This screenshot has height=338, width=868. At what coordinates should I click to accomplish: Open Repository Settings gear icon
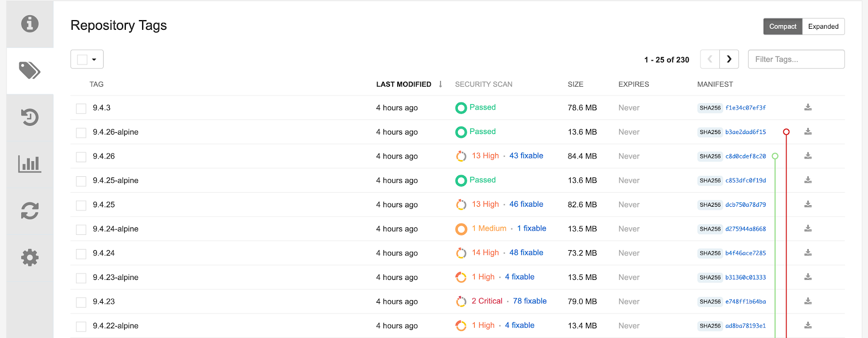point(29,257)
